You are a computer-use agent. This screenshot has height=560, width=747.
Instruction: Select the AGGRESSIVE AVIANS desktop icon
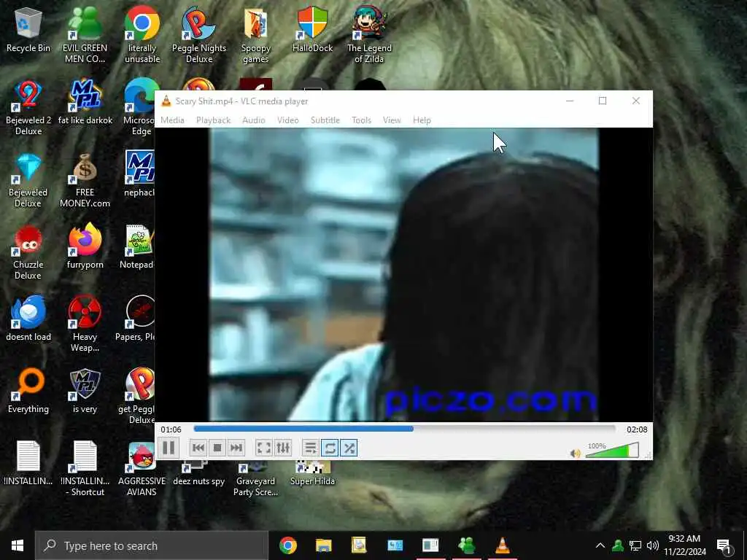(142, 469)
